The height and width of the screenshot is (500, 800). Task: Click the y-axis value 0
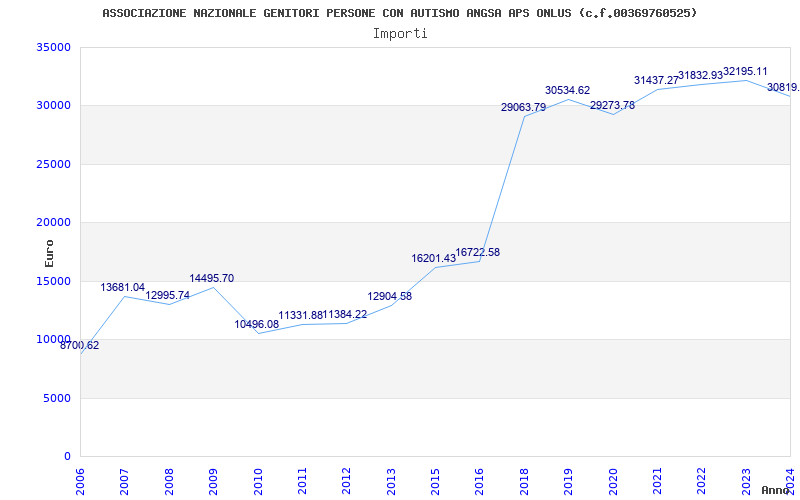pos(67,456)
